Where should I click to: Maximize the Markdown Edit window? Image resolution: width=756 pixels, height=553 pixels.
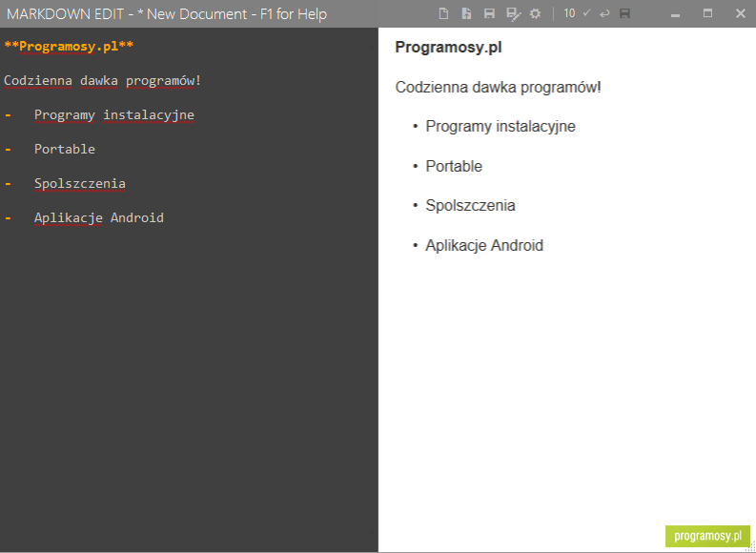(x=707, y=13)
